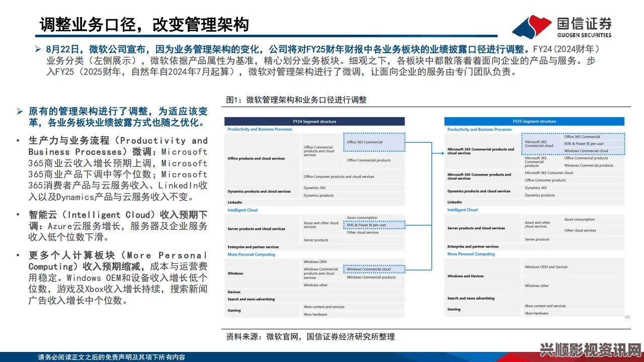The image size is (644, 362).
Task: Click 'Windows Commercial products and cloud services' cell
Action: (x=321, y=273)
